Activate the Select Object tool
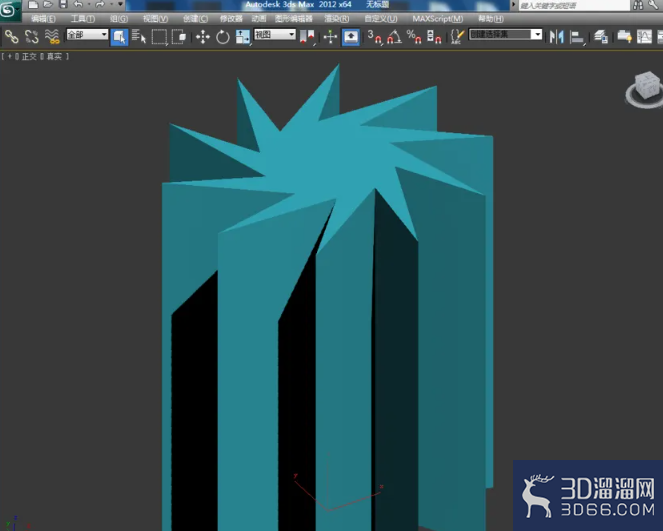 (x=119, y=37)
